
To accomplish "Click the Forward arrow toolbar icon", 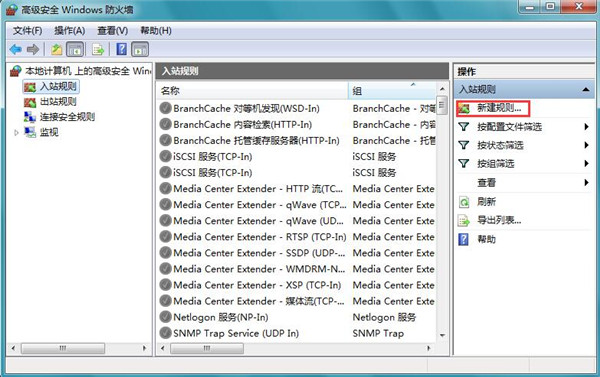I will [33, 49].
